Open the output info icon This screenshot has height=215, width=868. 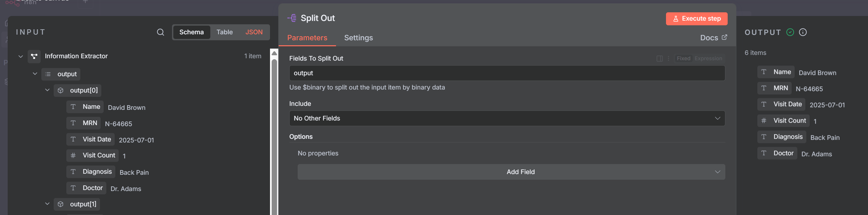(x=803, y=32)
